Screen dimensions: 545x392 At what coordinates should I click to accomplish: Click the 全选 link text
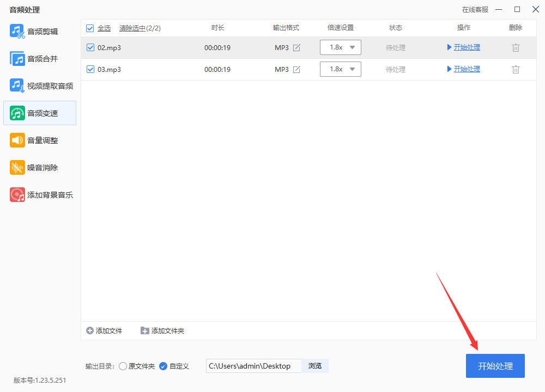pos(104,28)
